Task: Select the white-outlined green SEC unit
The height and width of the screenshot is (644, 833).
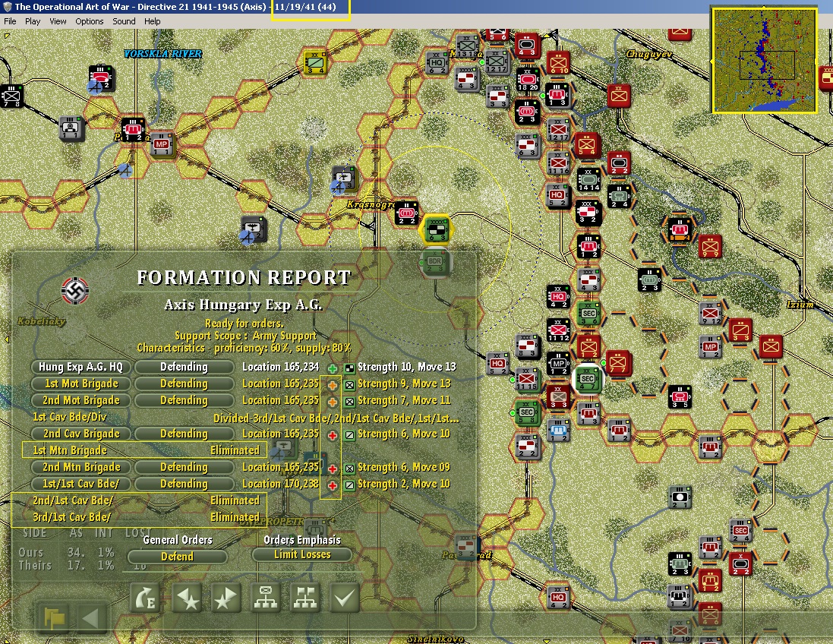Action: click(x=588, y=379)
